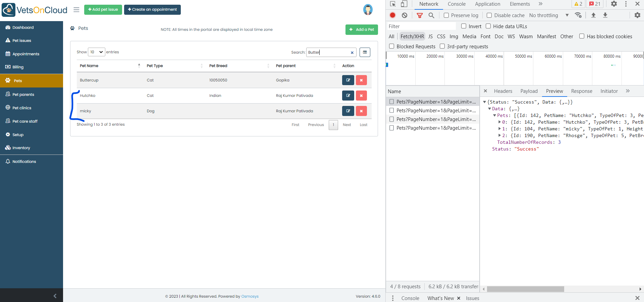The image size is (644, 302).
Task: Delete the micky pet using red X
Action: (x=361, y=111)
